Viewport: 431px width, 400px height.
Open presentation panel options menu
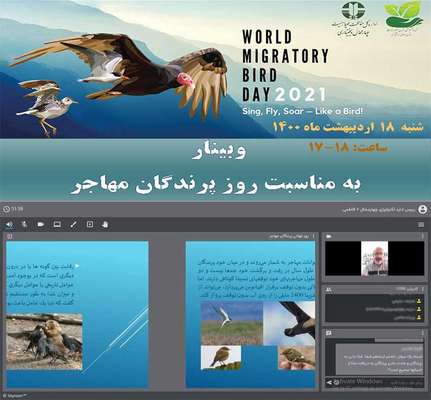314,236
